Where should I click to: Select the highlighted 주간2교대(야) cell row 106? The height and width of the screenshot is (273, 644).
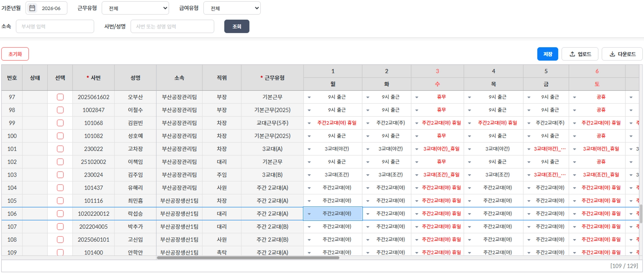click(x=333, y=214)
